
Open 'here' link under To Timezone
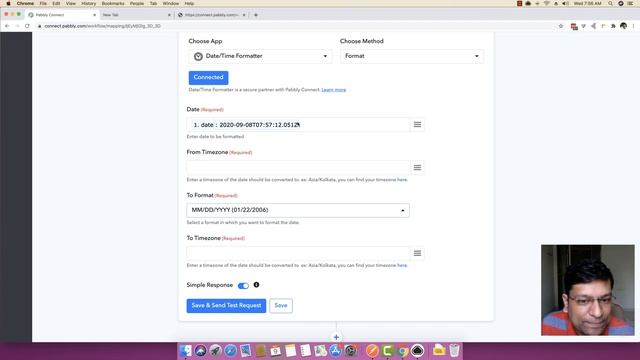402,265
